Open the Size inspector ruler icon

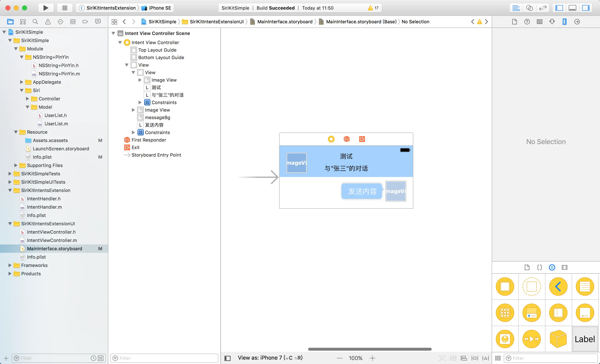[x=564, y=22]
